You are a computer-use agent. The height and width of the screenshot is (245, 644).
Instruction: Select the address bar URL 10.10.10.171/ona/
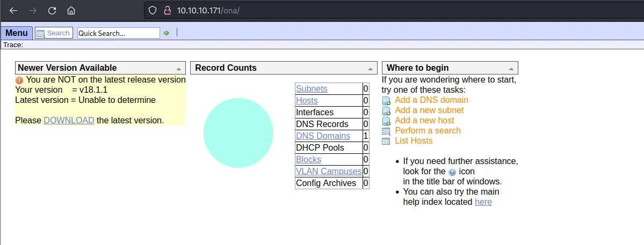point(208,11)
